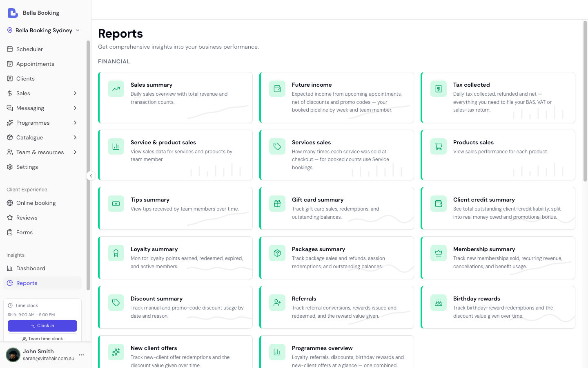Expand the Team & resources submenu chevron
588x368 pixels.
coord(75,152)
